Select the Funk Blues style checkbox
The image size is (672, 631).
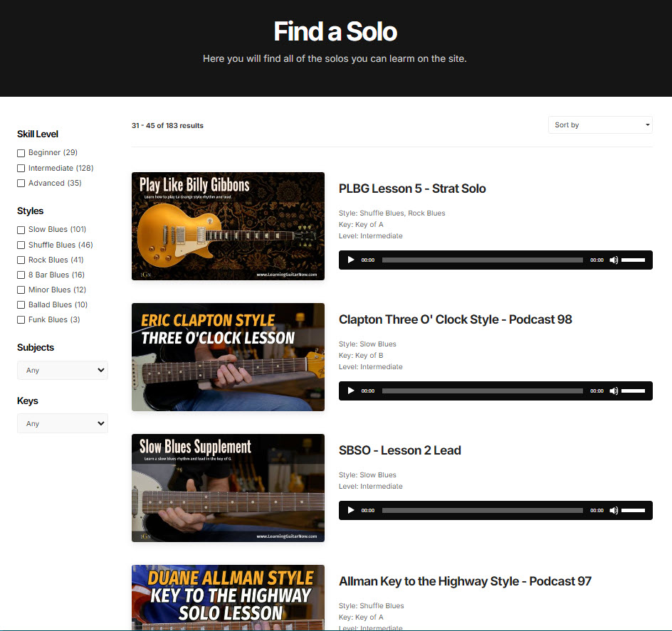click(x=21, y=320)
